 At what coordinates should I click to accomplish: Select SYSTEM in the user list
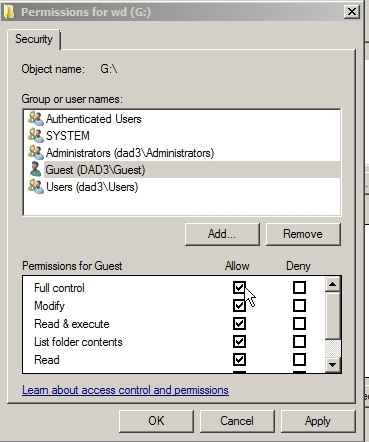coord(183,136)
